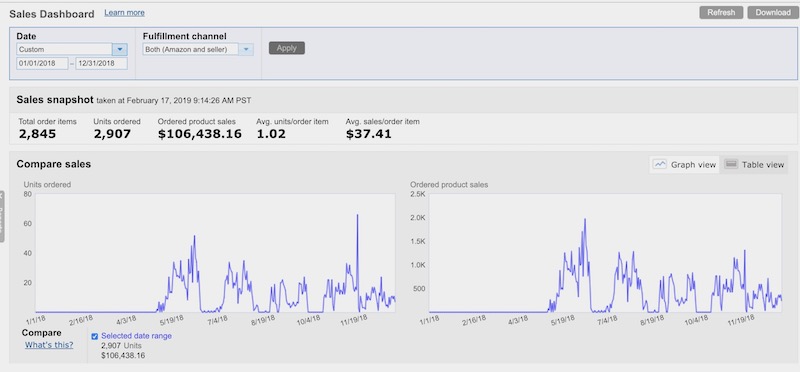Click the collapsed side tab on left edge
The height and width of the screenshot is (372, 800).
pos(2,216)
